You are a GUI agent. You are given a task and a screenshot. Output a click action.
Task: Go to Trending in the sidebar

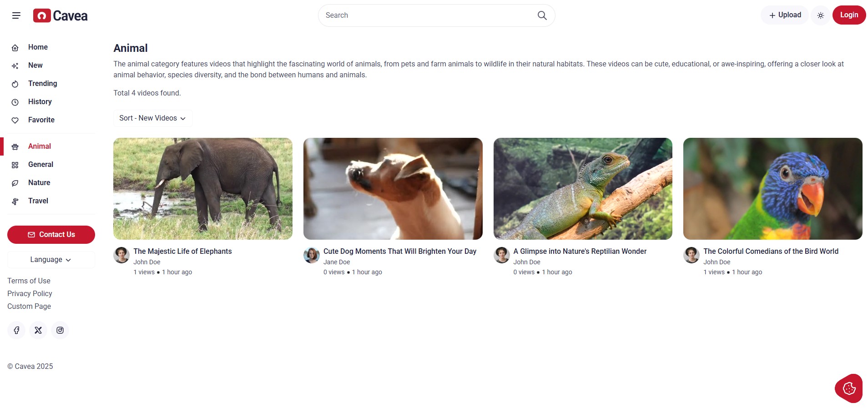pos(42,84)
